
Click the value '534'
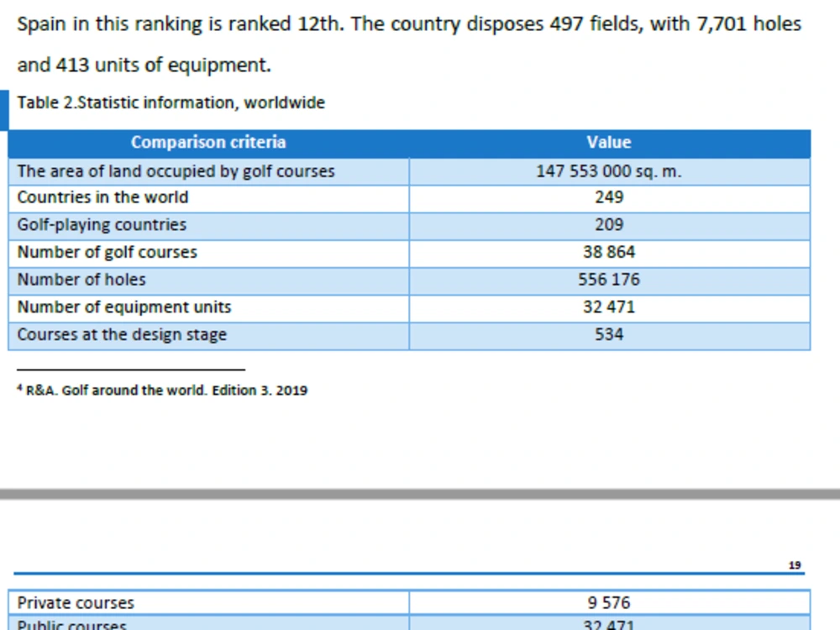(x=609, y=335)
